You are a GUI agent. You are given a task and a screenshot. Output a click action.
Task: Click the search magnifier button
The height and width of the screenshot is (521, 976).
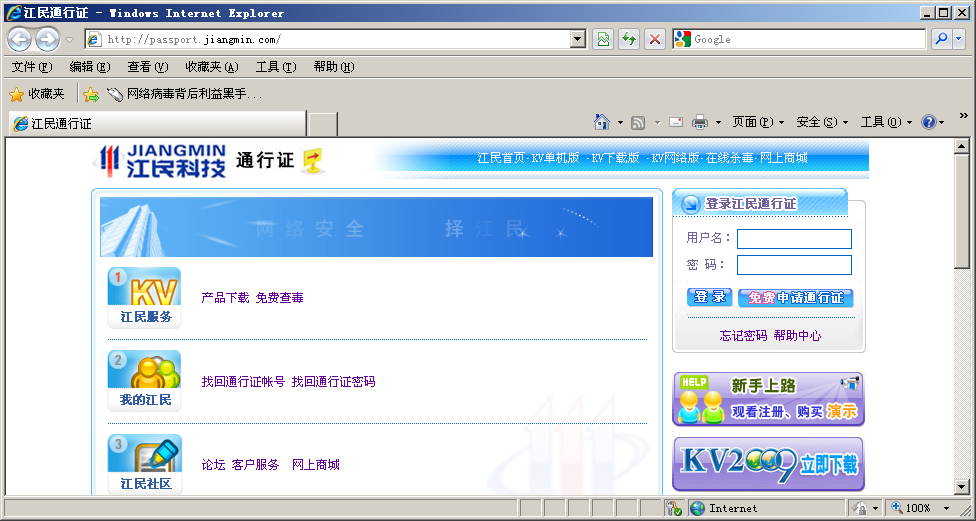click(942, 39)
